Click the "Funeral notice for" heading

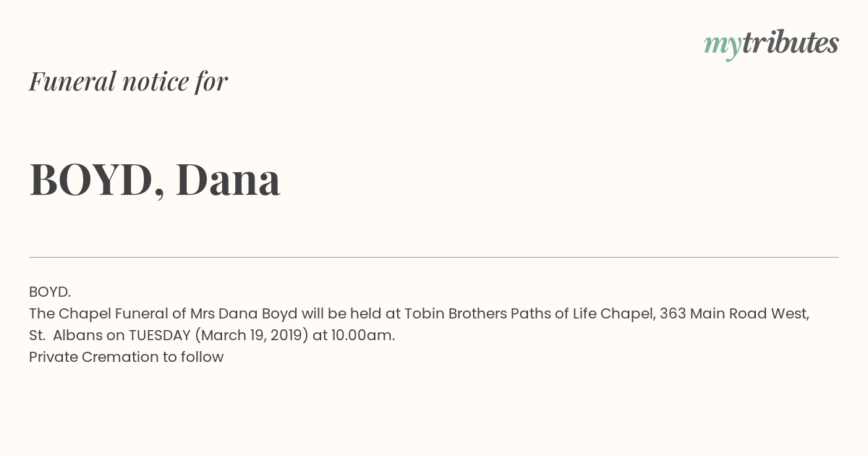[x=128, y=81]
